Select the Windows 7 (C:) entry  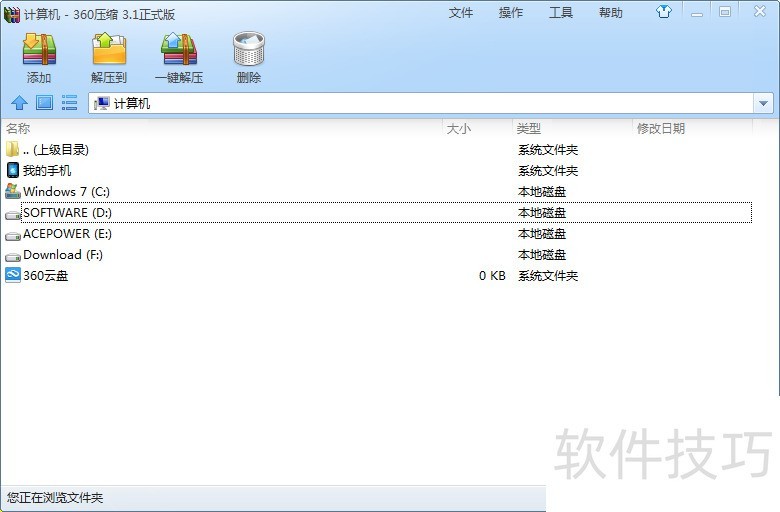point(66,192)
